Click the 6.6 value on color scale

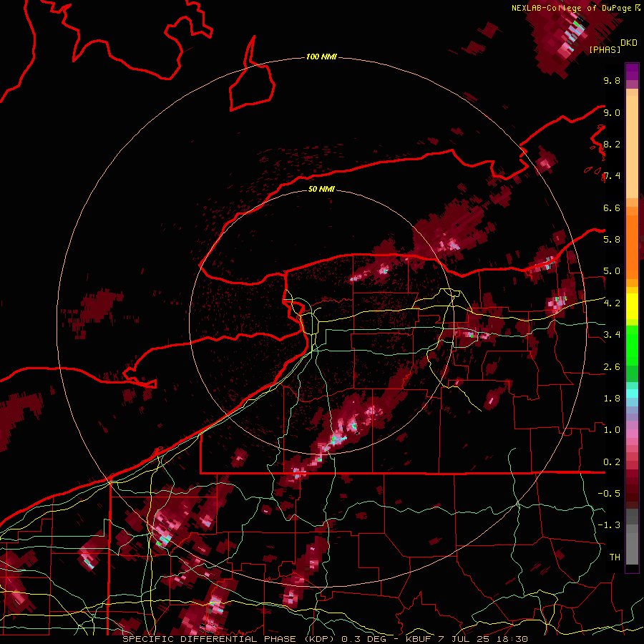pyautogui.click(x=612, y=208)
